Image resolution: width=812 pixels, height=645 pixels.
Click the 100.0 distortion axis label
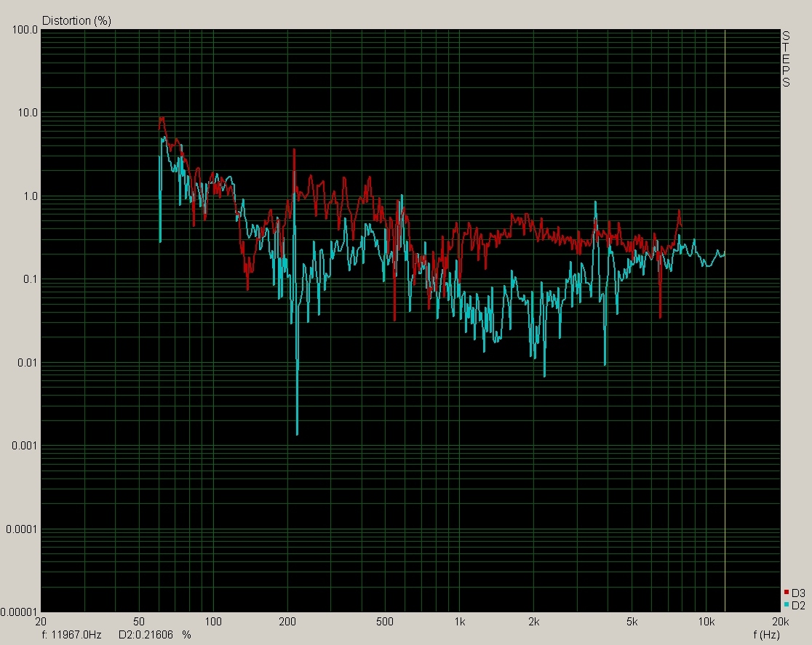[25, 31]
